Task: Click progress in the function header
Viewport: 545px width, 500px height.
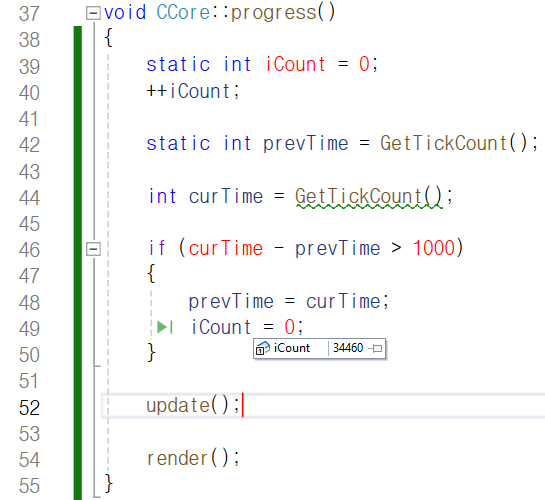Action: (274, 14)
